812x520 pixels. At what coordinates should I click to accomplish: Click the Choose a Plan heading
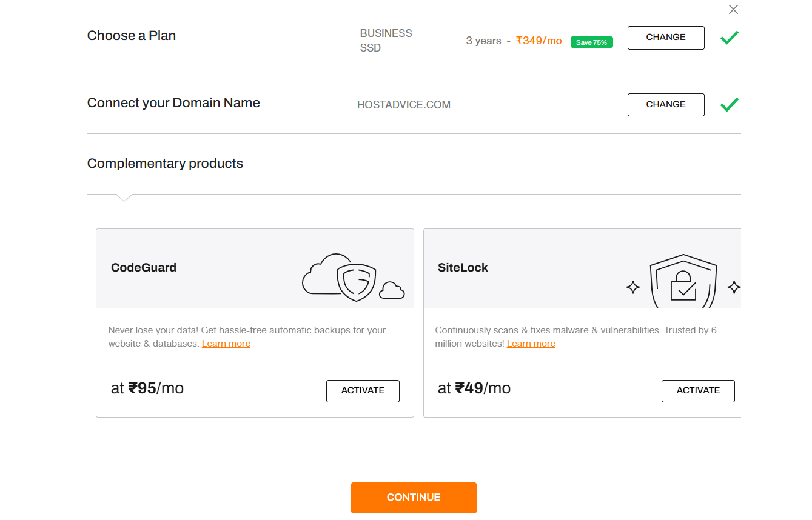click(x=132, y=36)
